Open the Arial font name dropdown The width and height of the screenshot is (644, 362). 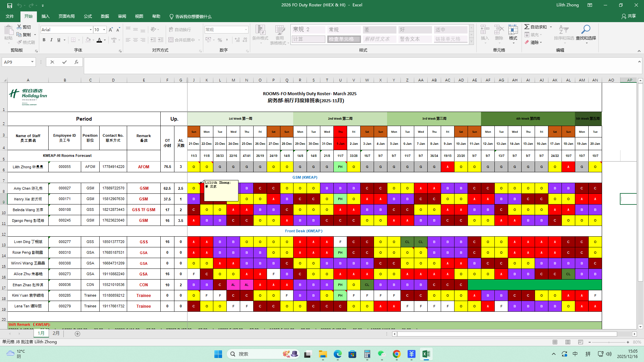point(91,30)
